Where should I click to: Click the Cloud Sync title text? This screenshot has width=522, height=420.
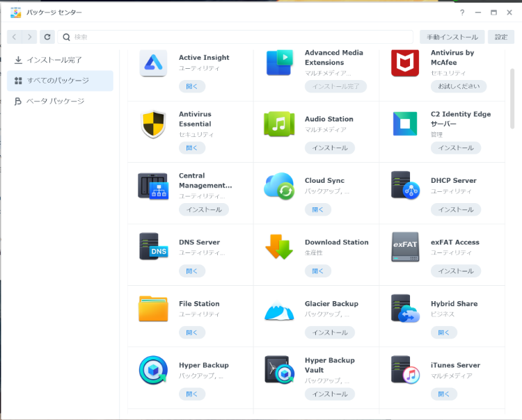pyautogui.click(x=324, y=181)
